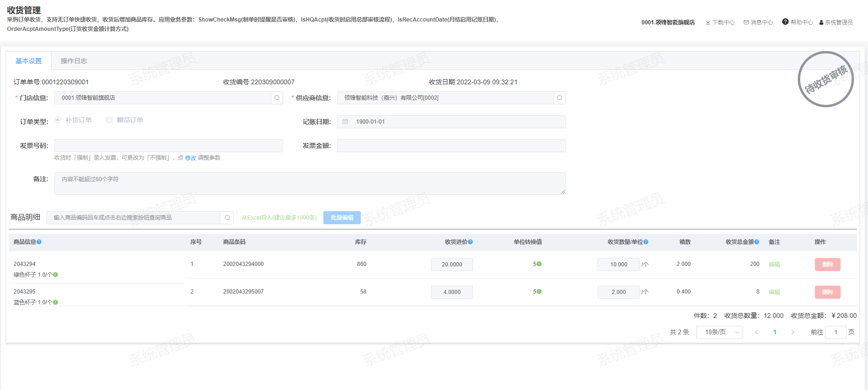Screen dimensions: 868x390
Task: Click unit conversion info dot for 2043295
Action: (x=539, y=292)
